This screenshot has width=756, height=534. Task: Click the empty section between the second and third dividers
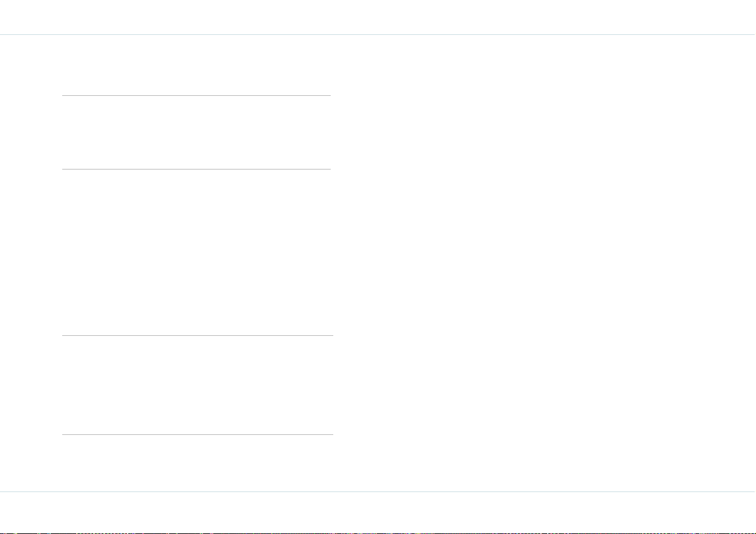coord(197,252)
